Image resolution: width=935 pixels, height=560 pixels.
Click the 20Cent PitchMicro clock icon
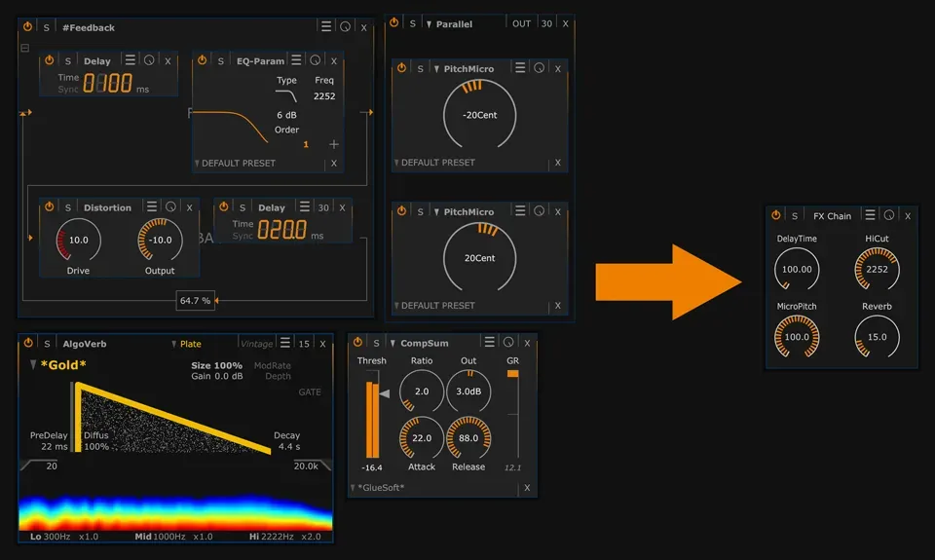(x=539, y=211)
